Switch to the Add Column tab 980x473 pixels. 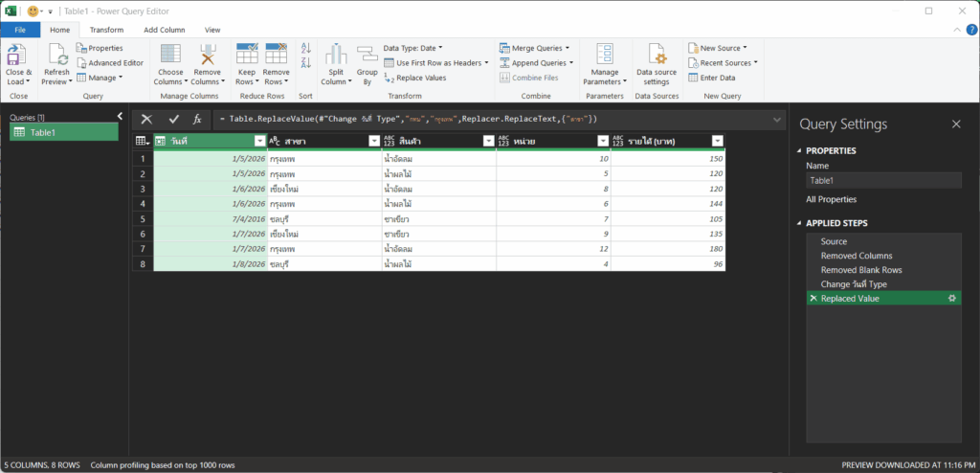point(165,30)
